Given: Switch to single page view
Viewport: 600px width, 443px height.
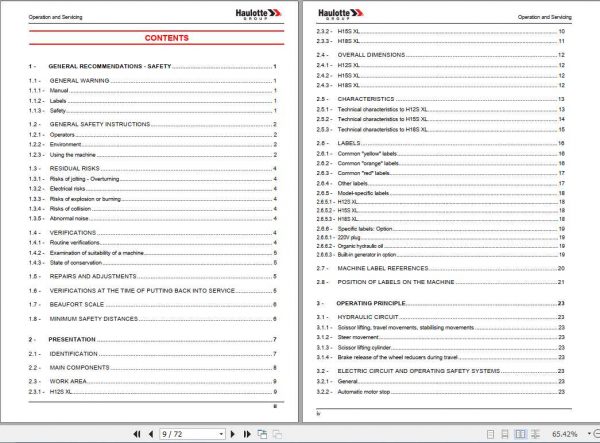Looking at the screenshot, I should coord(490,434).
